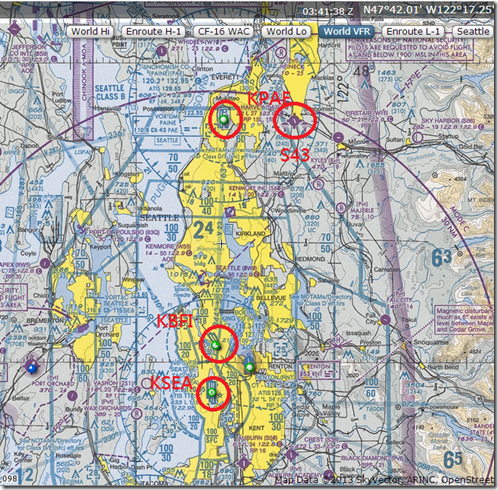Screen dimensions: 498x490
Task: Click the RENTON VOR frequency box
Action: 318,370
